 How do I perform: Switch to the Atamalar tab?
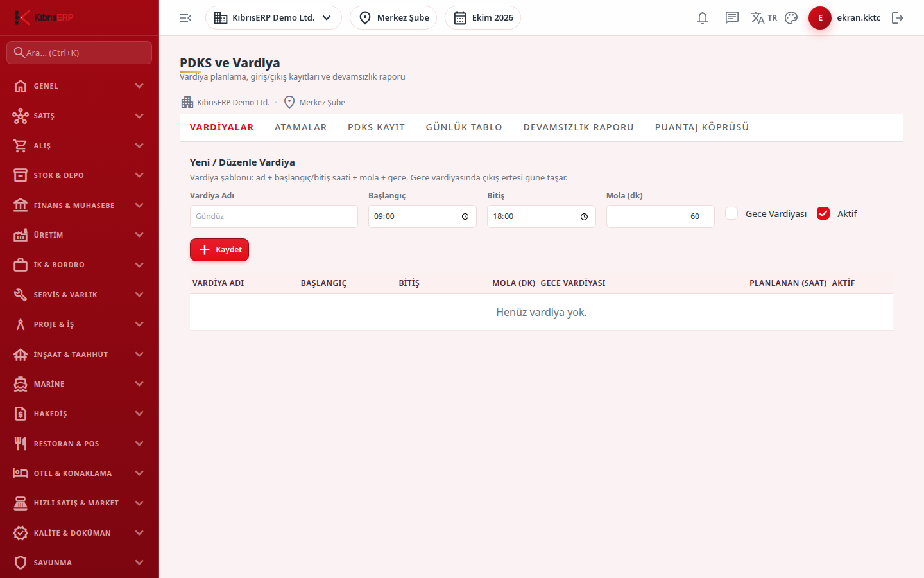pyautogui.click(x=301, y=127)
